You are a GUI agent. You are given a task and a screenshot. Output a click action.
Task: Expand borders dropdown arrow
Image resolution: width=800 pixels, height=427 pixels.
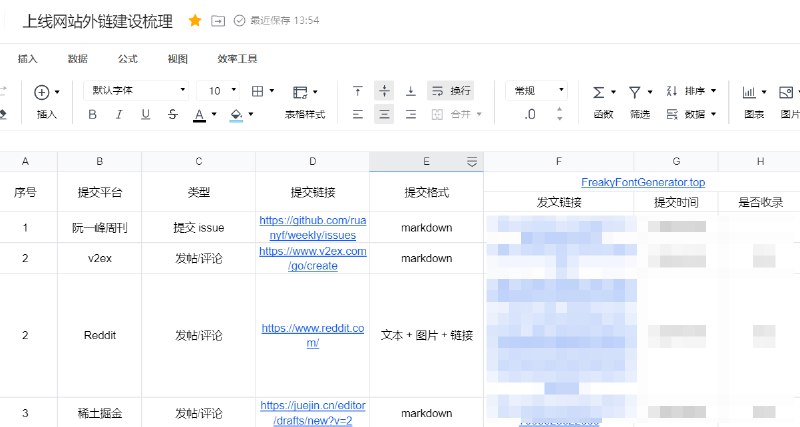tap(271, 91)
